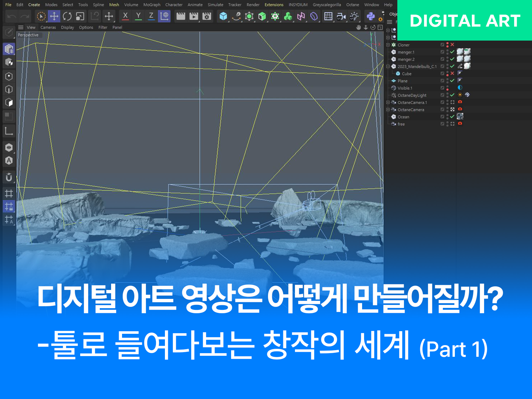Viewport: 532px width, 399px height.
Task: Open the Octane menu
Action: coord(352,5)
